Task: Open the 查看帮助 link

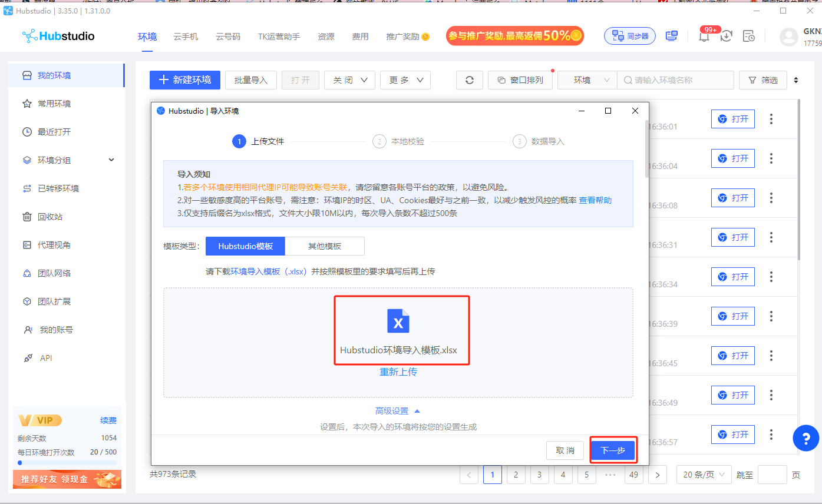Action: coord(595,200)
